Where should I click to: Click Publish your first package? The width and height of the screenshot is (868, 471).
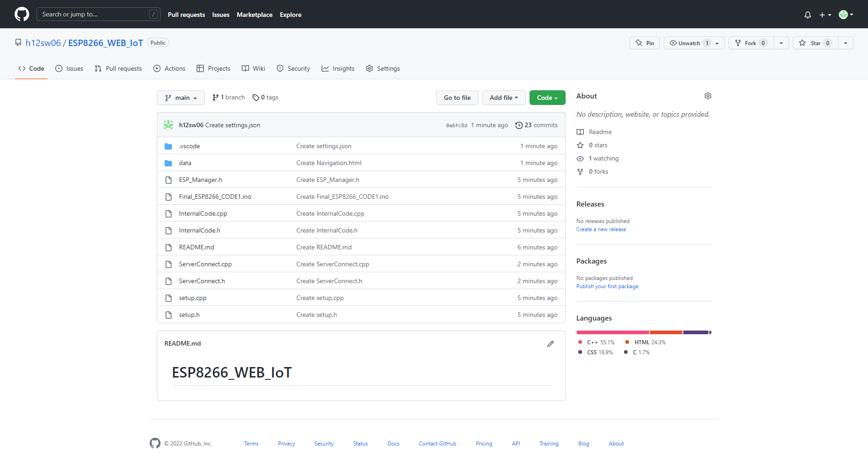coord(607,286)
